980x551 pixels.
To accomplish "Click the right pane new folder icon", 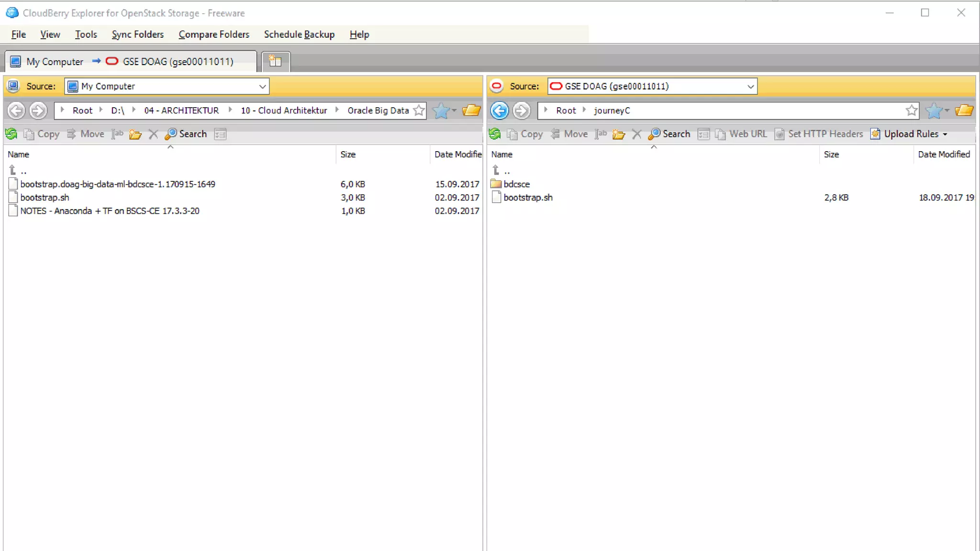I will click(619, 134).
